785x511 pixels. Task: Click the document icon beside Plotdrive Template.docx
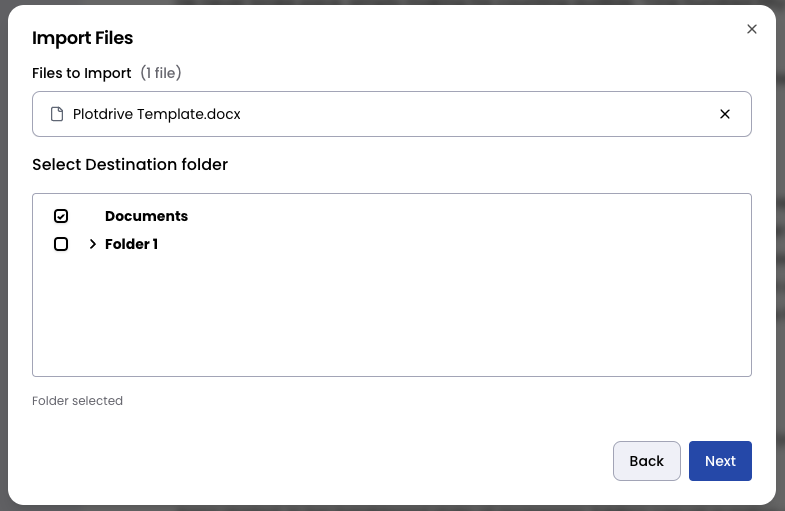(x=57, y=114)
